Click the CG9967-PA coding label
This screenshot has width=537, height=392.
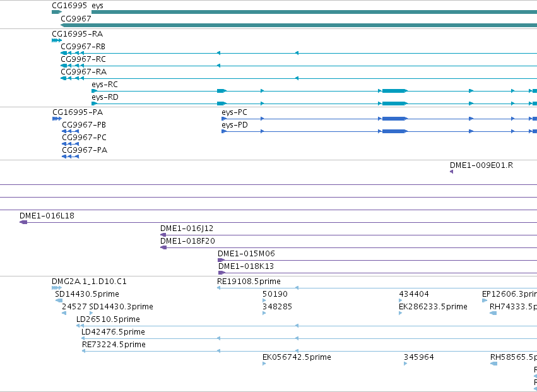tap(85, 150)
